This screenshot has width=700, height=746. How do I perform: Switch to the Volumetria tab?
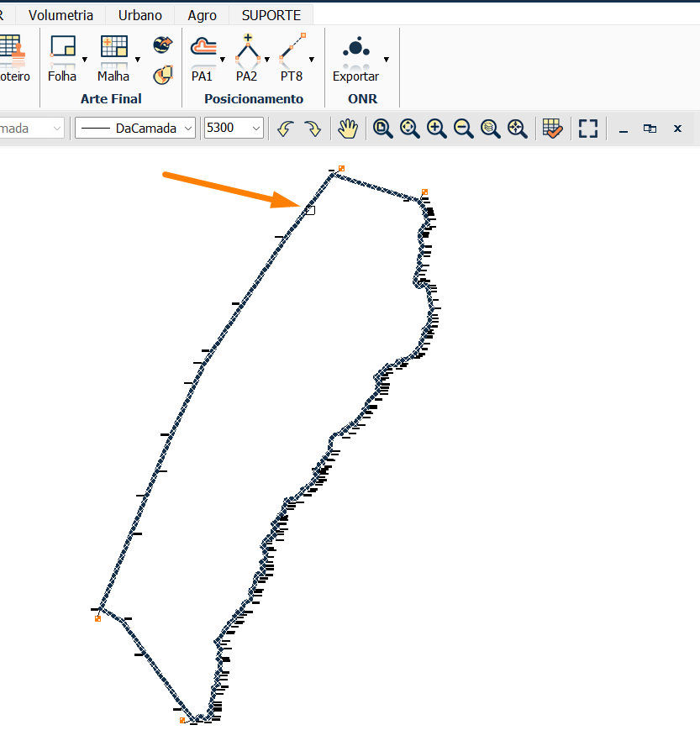(x=64, y=15)
